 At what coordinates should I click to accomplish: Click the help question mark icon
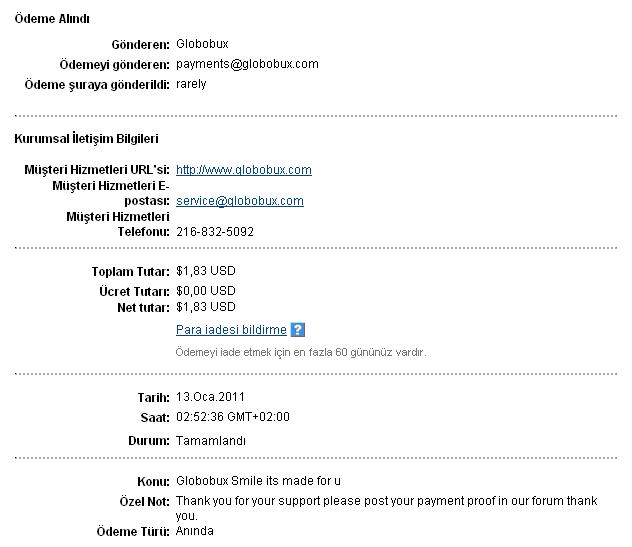click(x=297, y=330)
